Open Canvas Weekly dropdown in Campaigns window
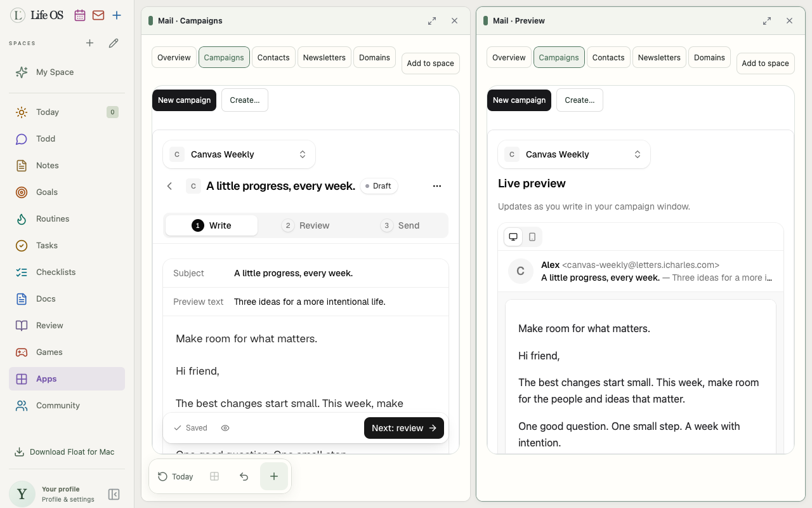The height and width of the screenshot is (508, 812). (x=239, y=154)
